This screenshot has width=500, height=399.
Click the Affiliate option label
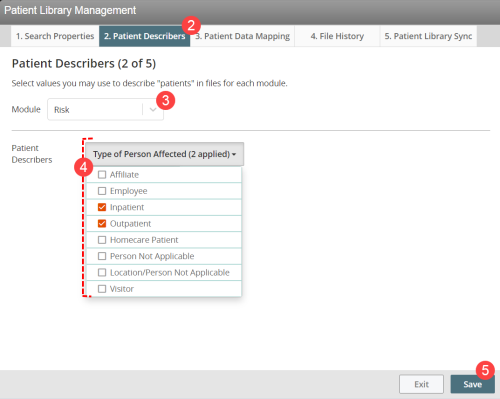[x=124, y=175]
